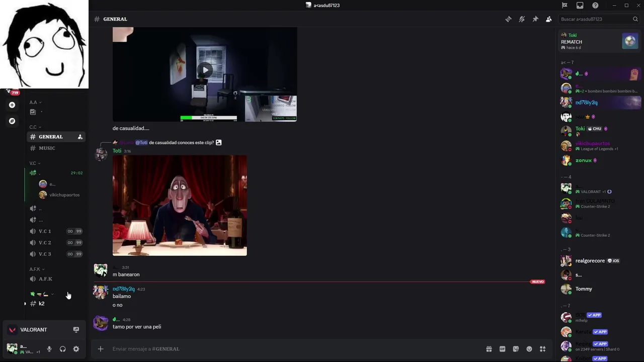Click the "m banearon" message
644x362 pixels.
pyautogui.click(x=126, y=275)
